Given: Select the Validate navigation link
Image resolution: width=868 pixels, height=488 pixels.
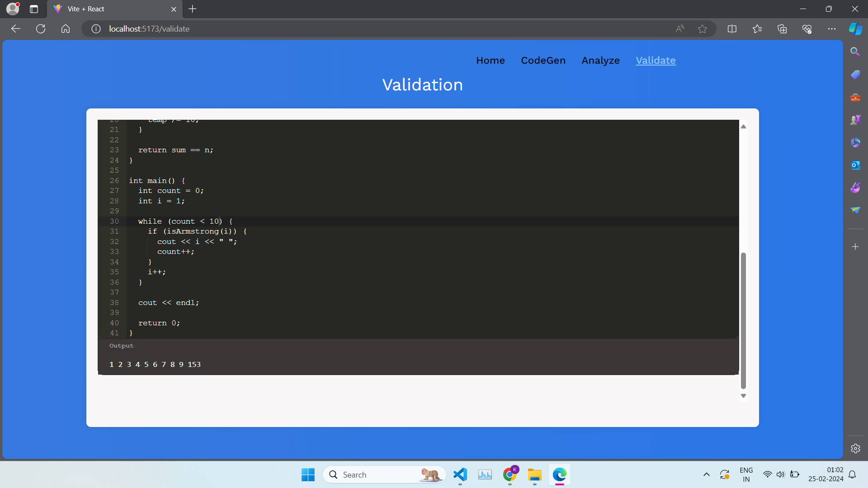Looking at the screenshot, I should [656, 61].
